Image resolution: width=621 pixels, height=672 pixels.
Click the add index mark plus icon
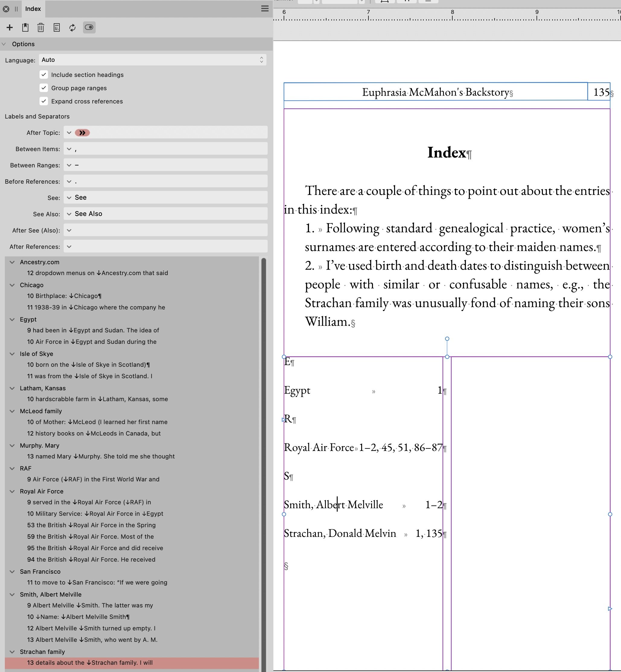(10, 27)
